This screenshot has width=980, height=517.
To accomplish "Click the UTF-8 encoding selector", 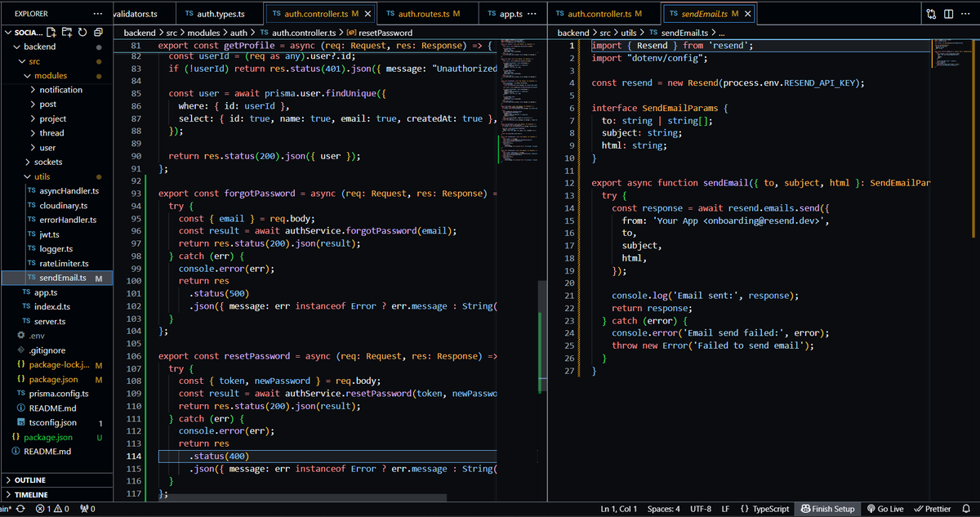I will (700, 509).
